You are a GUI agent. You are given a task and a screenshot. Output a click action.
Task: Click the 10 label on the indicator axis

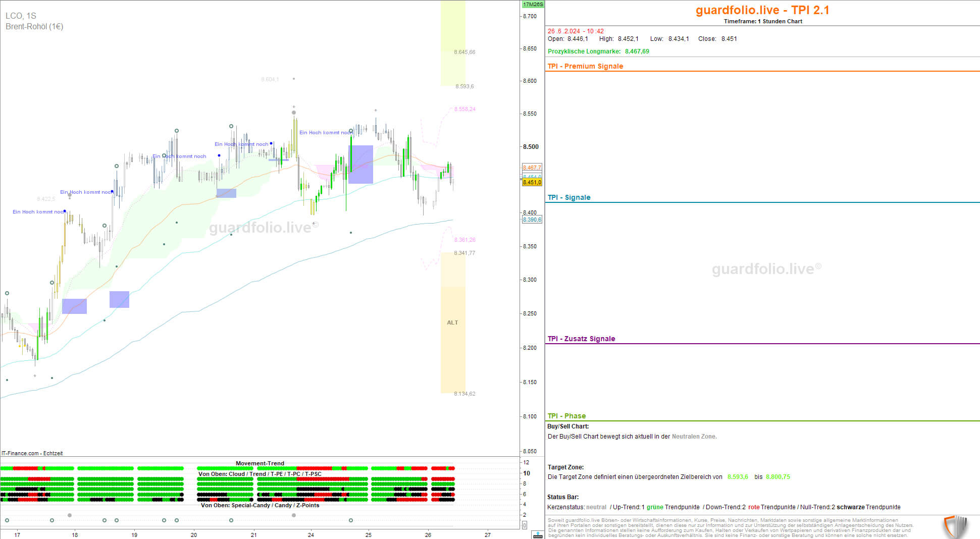pos(527,473)
